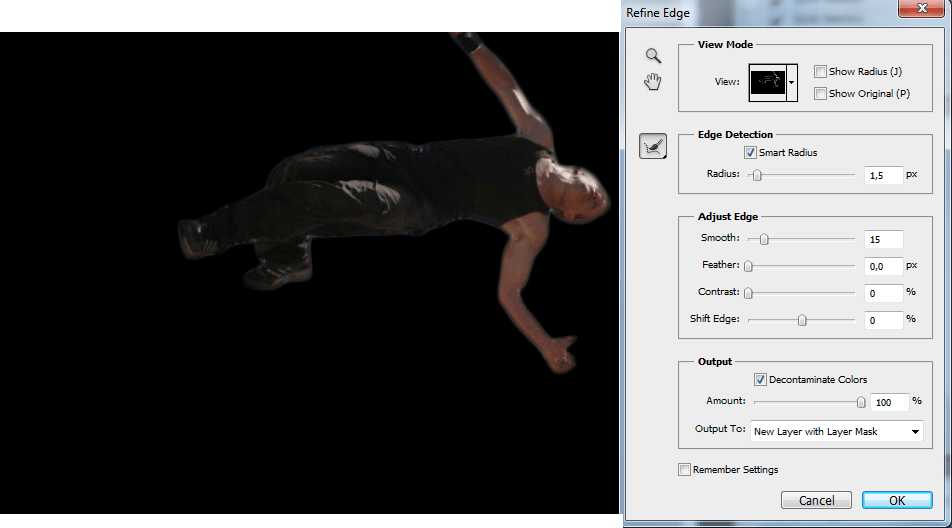
Task: Click the Shift Edge slider handle
Action: (802, 320)
